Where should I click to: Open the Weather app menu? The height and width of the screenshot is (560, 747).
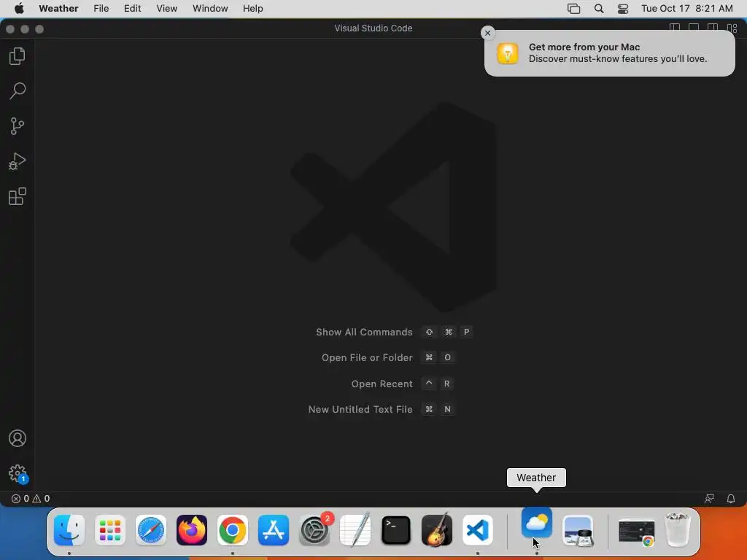[58, 8]
